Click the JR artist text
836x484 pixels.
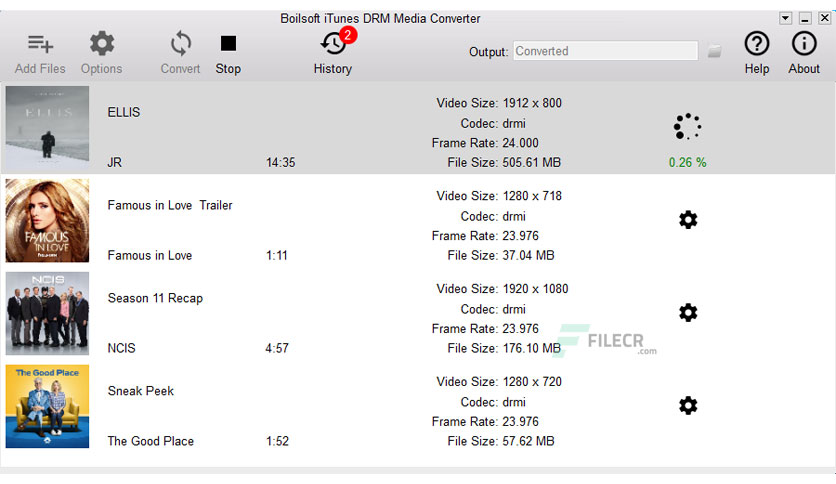coord(115,163)
